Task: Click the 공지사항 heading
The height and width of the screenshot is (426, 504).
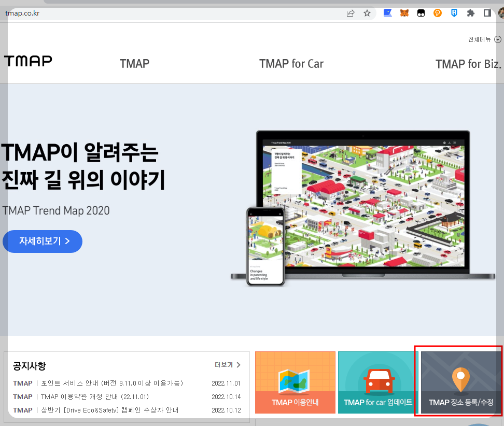Action: pos(29,365)
